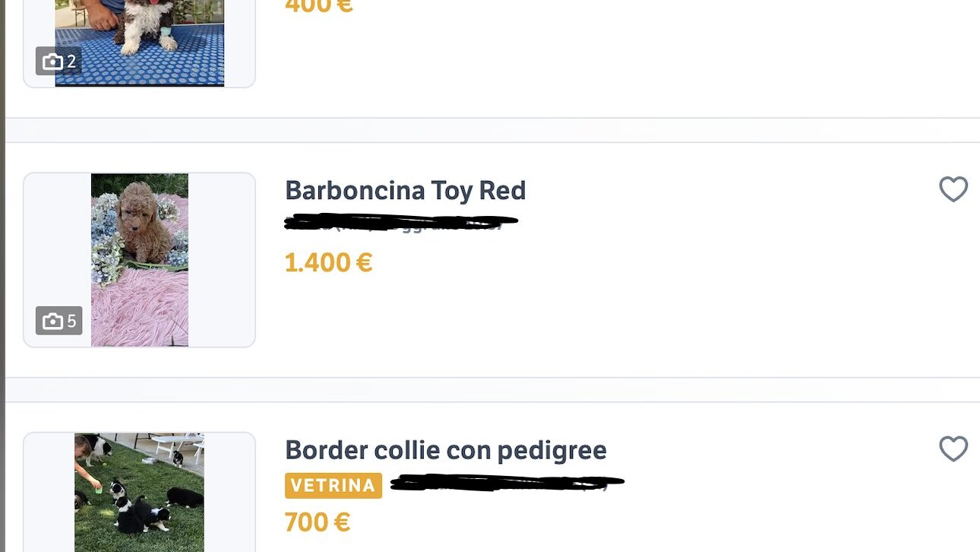Click the partially visible 400 € price
980x552 pixels.
(318, 6)
